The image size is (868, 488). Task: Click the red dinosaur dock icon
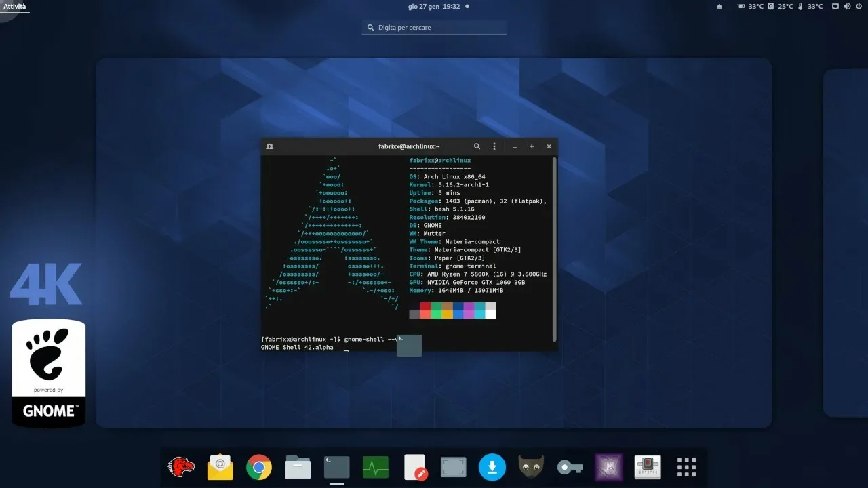point(181,467)
